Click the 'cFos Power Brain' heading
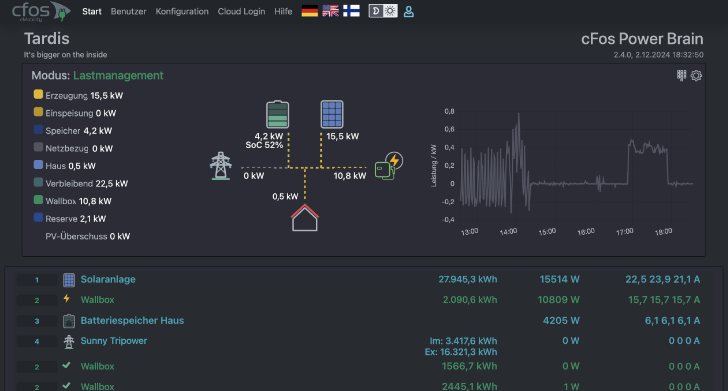 (x=642, y=39)
